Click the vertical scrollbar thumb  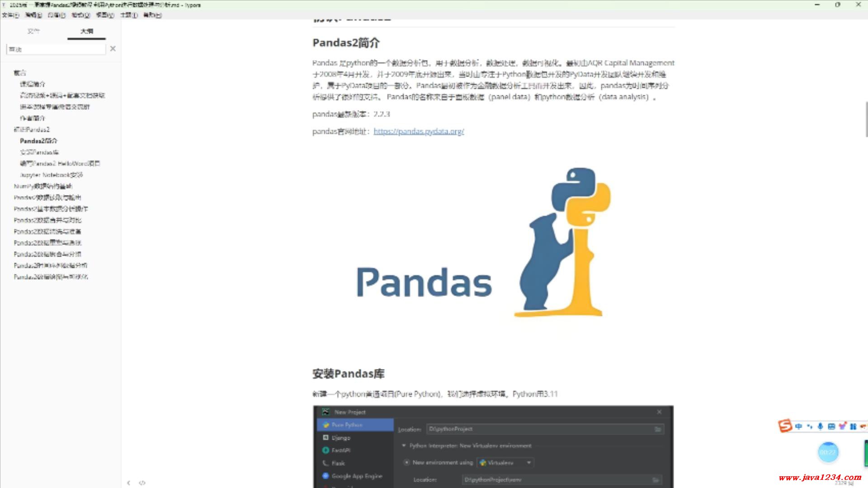pos(866,119)
